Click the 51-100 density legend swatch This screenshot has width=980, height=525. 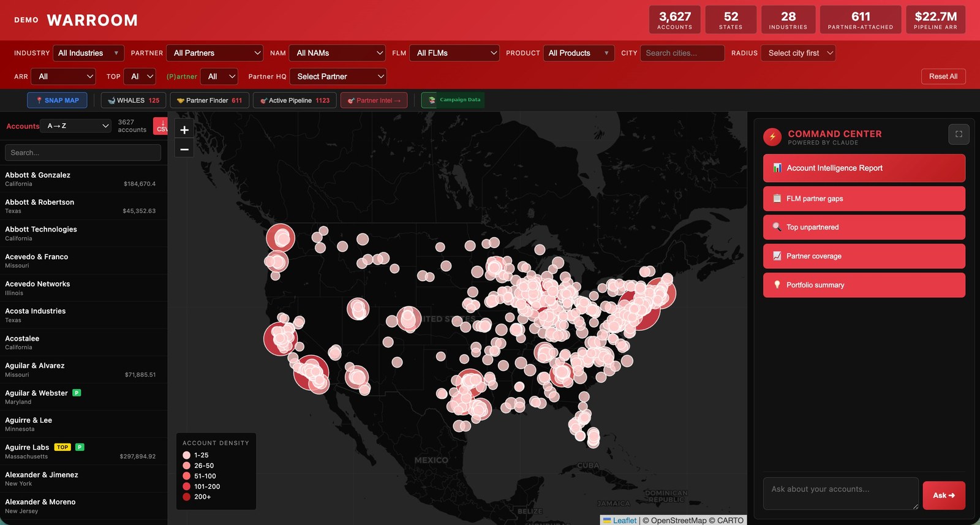pos(187,476)
